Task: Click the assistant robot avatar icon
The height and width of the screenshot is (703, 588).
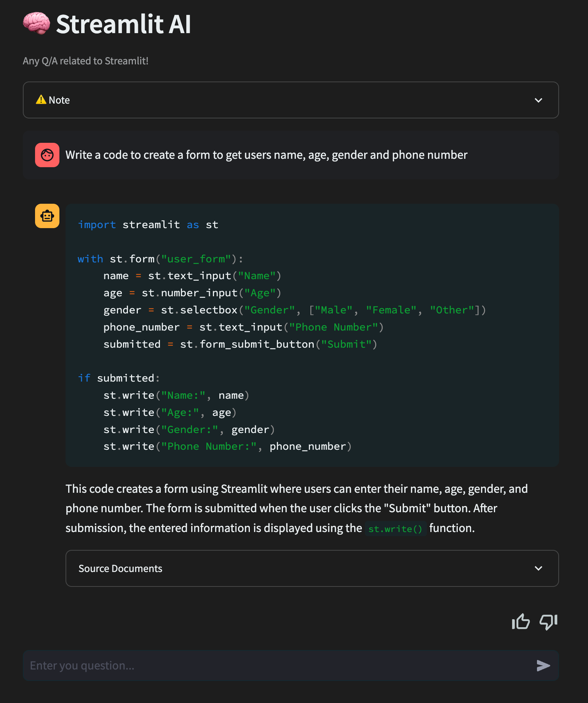Action: 47,216
